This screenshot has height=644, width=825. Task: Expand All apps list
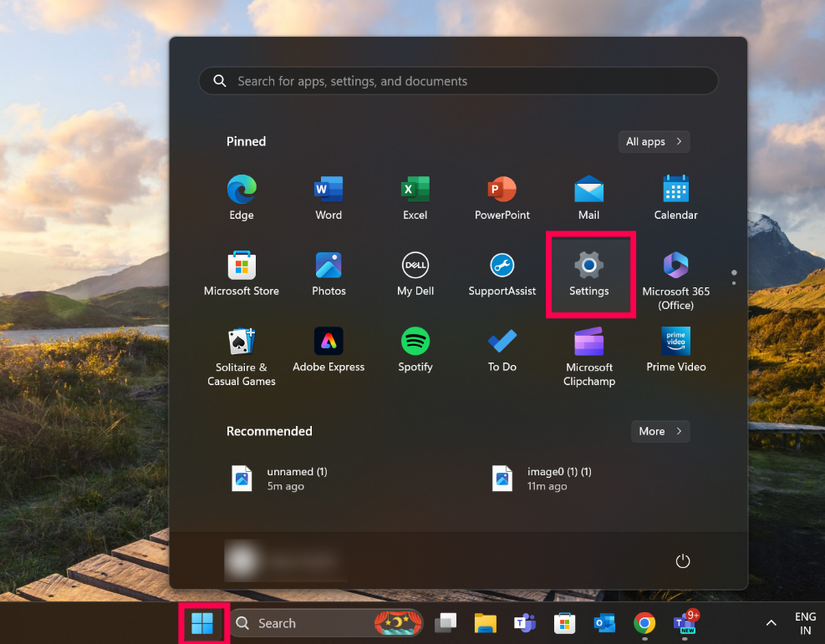(x=654, y=141)
